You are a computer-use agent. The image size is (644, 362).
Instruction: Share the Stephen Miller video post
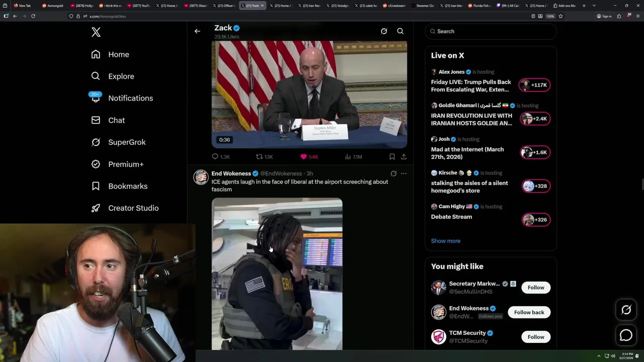click(x=404, y=157)
